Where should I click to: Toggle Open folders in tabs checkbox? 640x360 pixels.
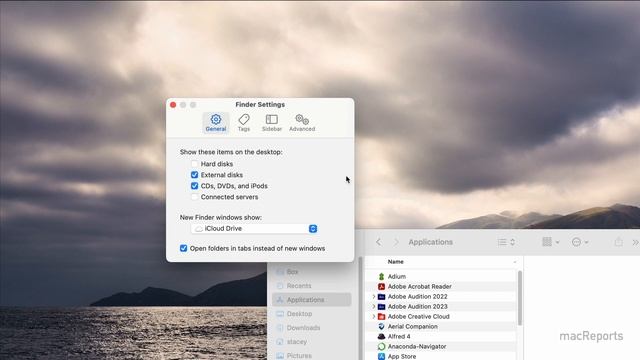click(x=183, y=248)
